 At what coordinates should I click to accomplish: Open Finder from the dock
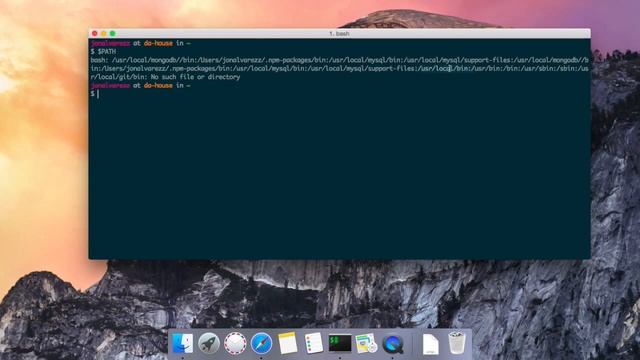tap(182, 343)
